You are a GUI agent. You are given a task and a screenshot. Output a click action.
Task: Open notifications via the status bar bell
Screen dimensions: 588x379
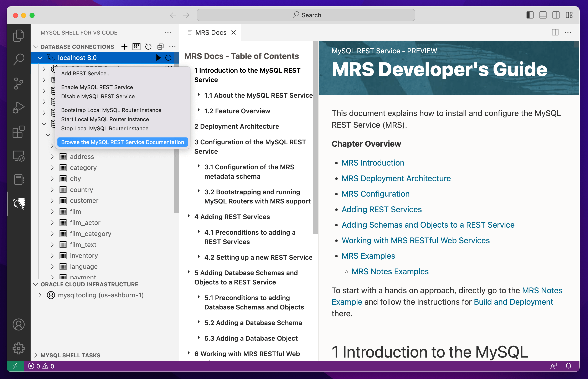568,366
